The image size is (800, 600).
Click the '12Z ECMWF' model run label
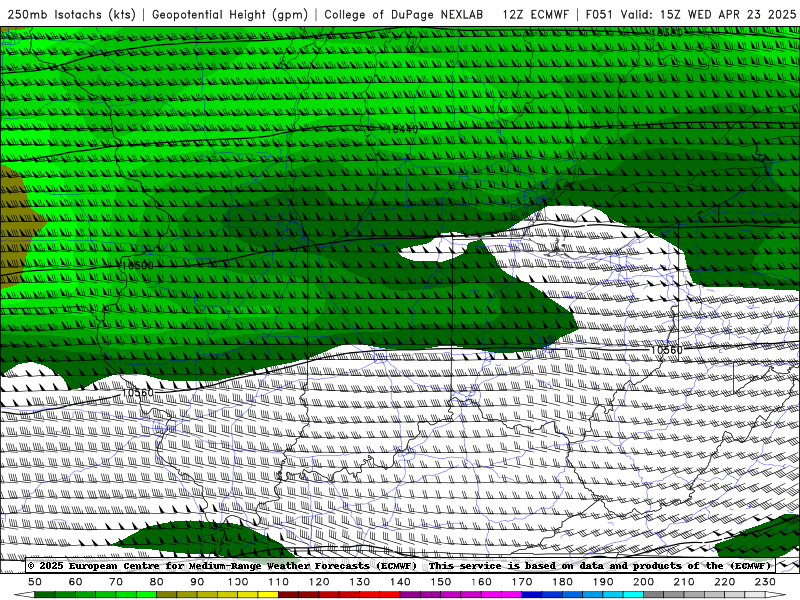click(x=535, y=14)
